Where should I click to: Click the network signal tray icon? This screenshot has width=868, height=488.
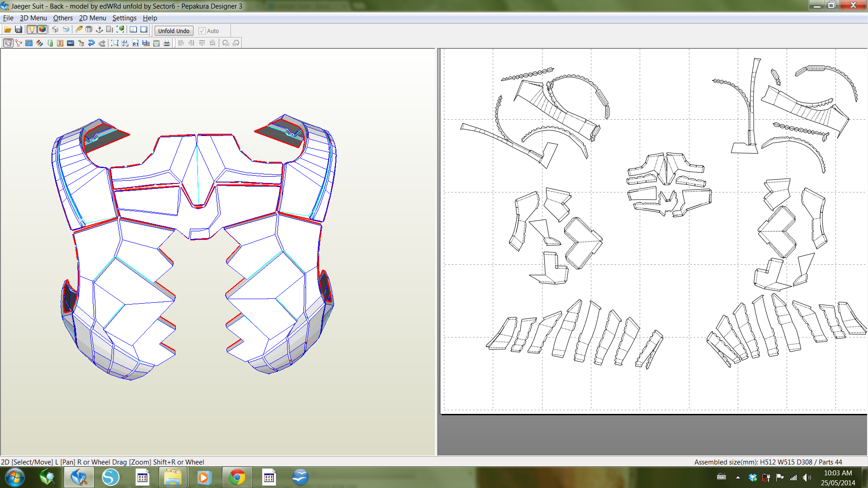pos(793,477)
